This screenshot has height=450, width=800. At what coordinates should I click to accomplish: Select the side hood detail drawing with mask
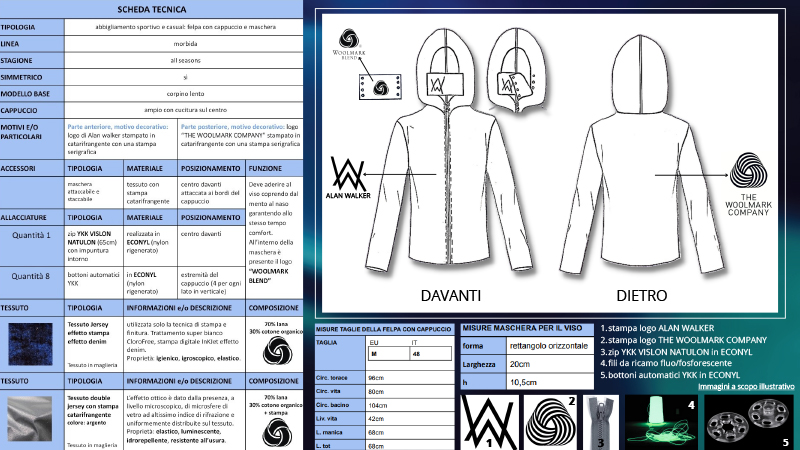pos(517,69)
